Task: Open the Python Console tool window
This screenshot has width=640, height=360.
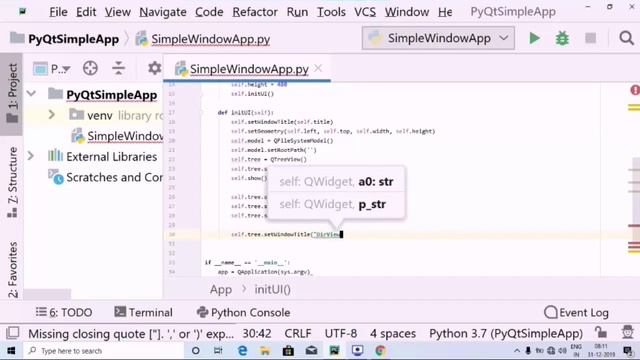Action: (243, 313)
